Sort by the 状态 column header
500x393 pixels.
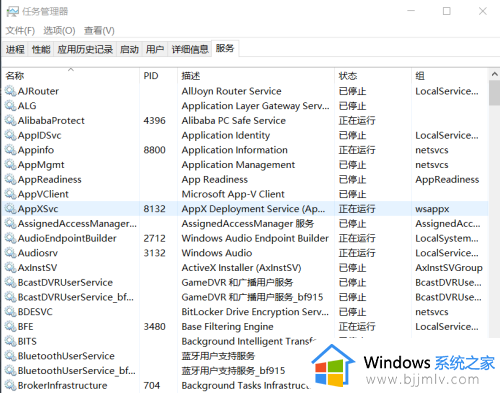pyautogui.click(x=373, y=76)
